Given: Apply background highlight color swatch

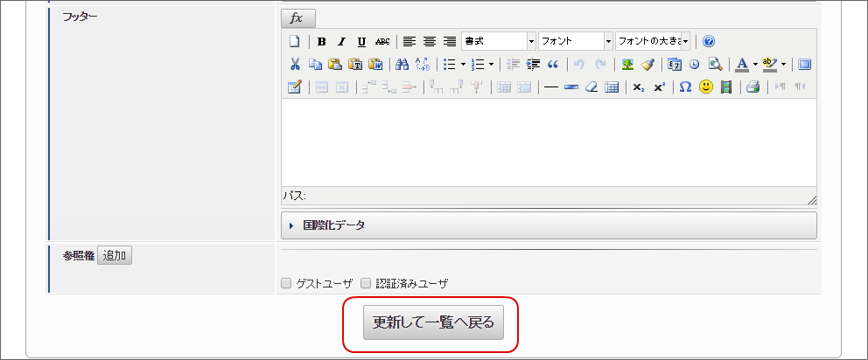Looking at the screenshot, I should (x=769, y=64).
